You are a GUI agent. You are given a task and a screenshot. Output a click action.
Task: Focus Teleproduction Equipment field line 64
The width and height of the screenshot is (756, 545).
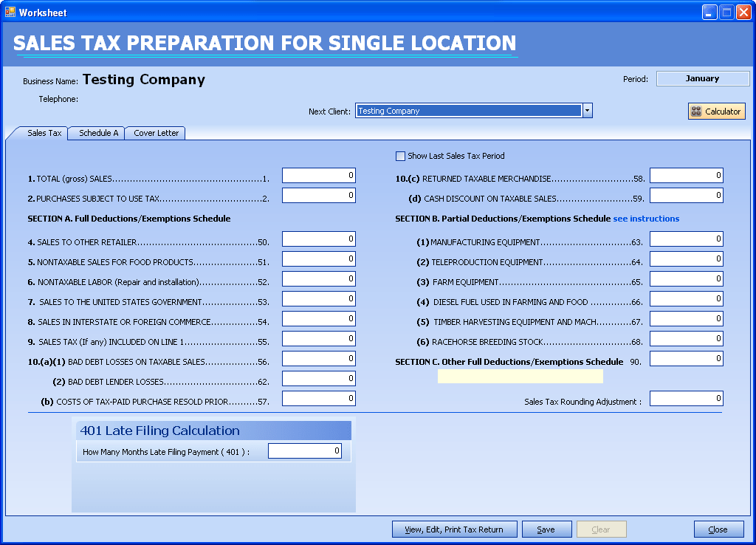coord(687,259)
